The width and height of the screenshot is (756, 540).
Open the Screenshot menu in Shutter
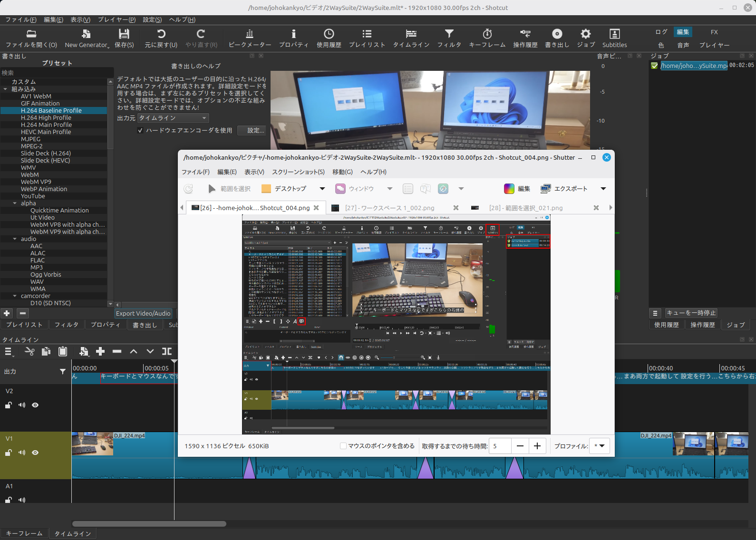[298, 172]
